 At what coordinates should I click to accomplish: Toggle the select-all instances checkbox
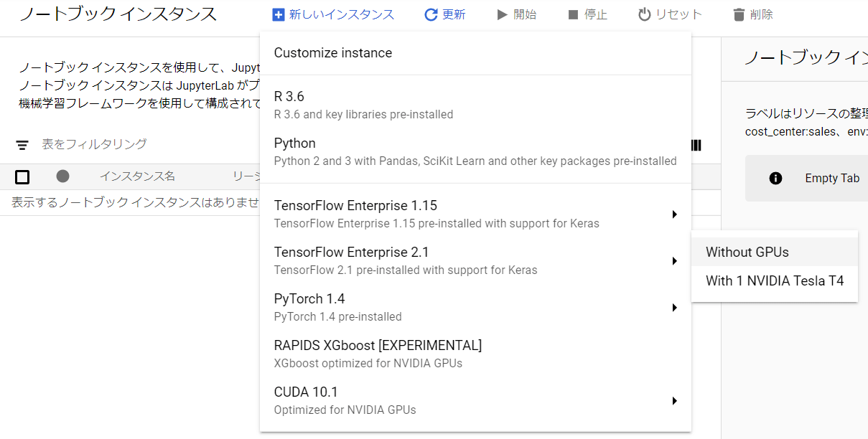click(22, 176)
